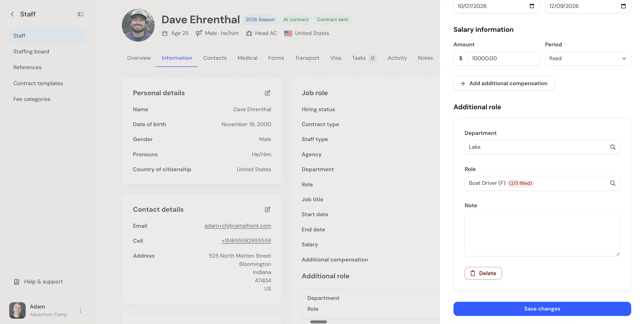The height and width of the screenshot is (324, 644).
Task: Open the Period fixed dropdown
Action: (x=588, y=58)
